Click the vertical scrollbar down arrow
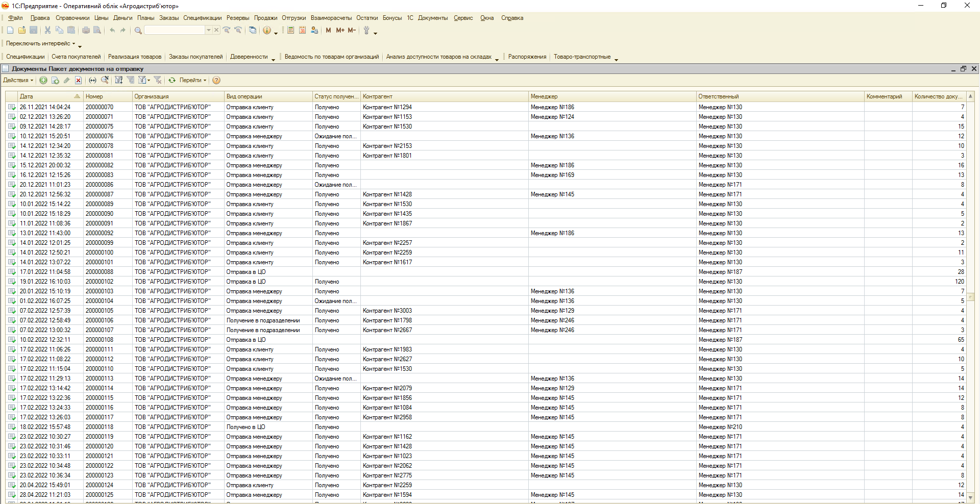This screenshot has height=504, width=980. click(970, 497)
